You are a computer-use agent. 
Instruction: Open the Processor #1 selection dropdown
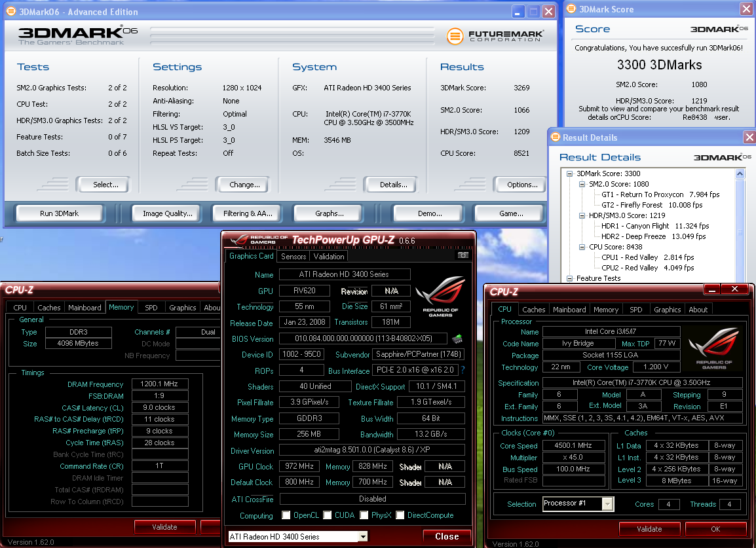(607, 503)
